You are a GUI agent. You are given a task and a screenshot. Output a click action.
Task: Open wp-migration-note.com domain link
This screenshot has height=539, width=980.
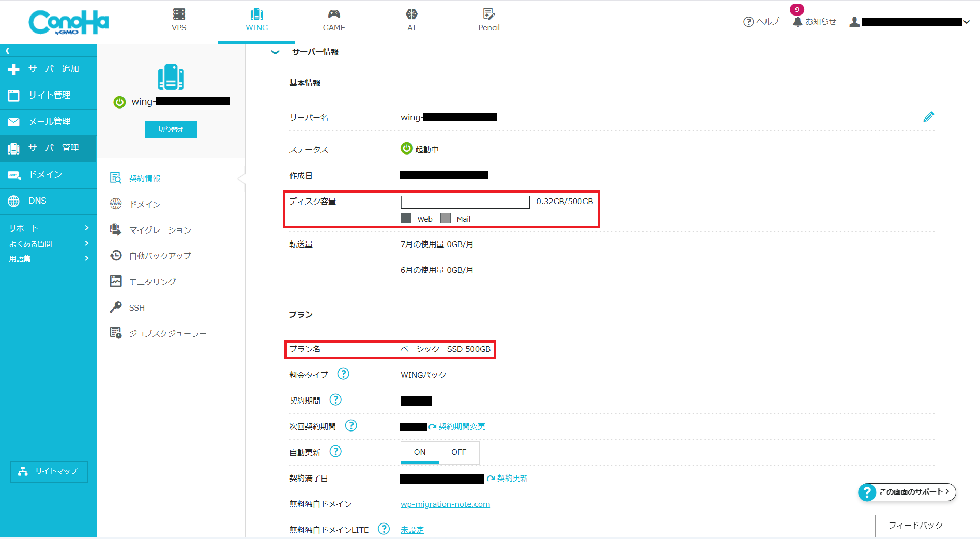pyautogui.click(x=445, y=504)
